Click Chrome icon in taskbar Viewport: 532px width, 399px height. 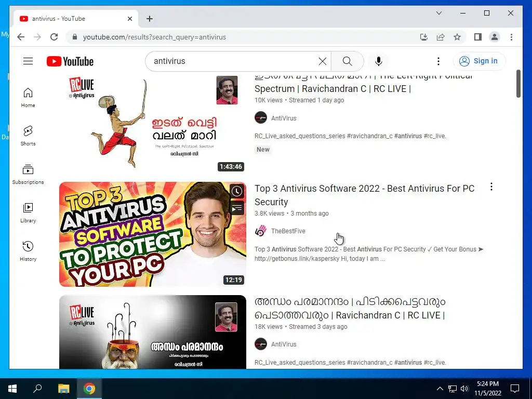tap(89, 389)
